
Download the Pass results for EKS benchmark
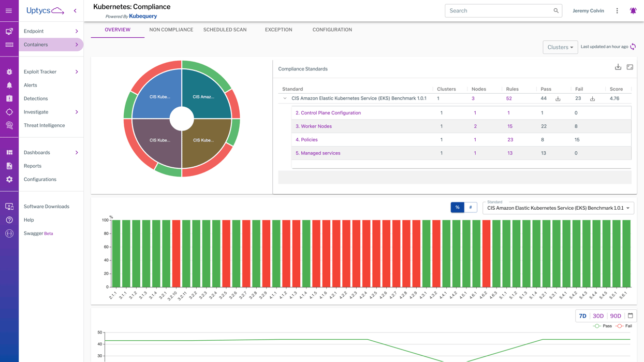(558, 98)
